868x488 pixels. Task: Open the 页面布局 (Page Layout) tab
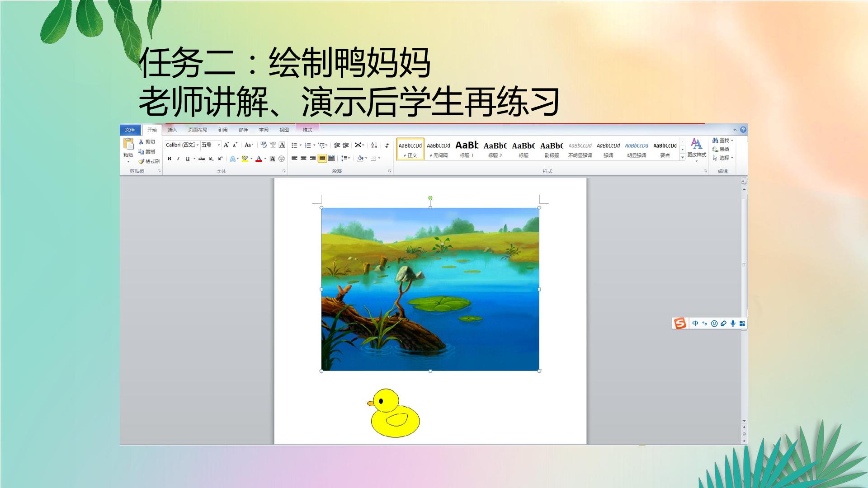(x=198, y=130)
